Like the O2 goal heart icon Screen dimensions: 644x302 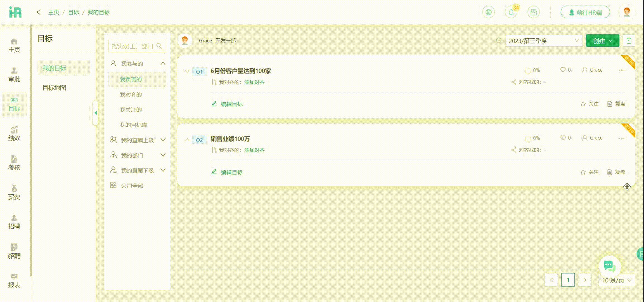click(563, 138)
